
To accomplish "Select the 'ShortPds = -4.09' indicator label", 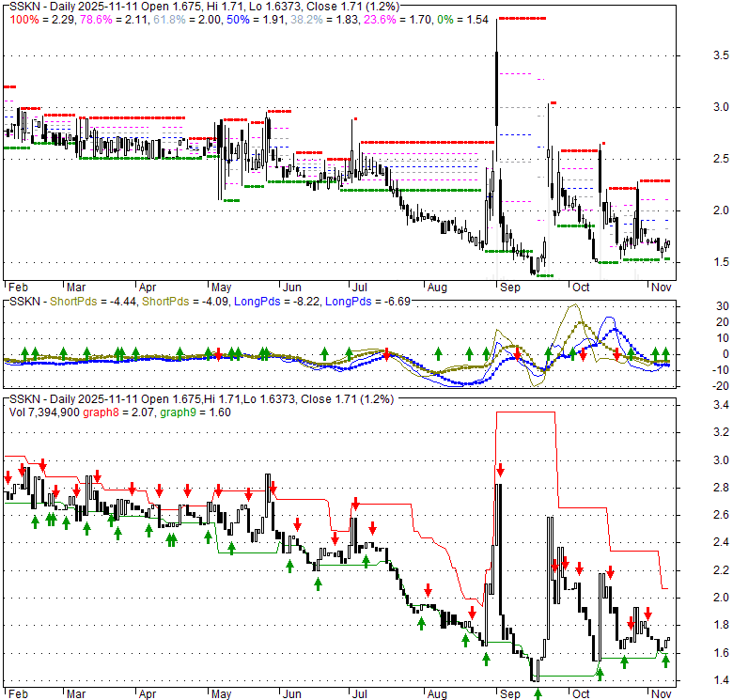I will 185,302.
